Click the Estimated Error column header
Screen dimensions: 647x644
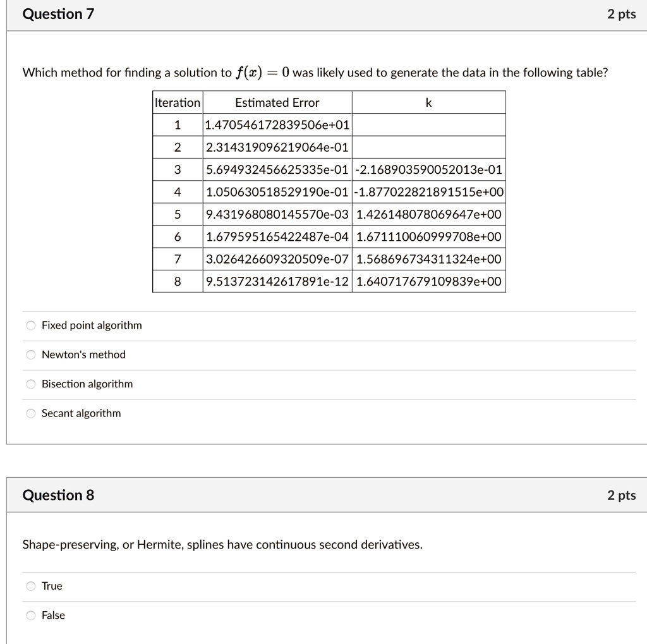pyautogui.click(x=277, y=102)
